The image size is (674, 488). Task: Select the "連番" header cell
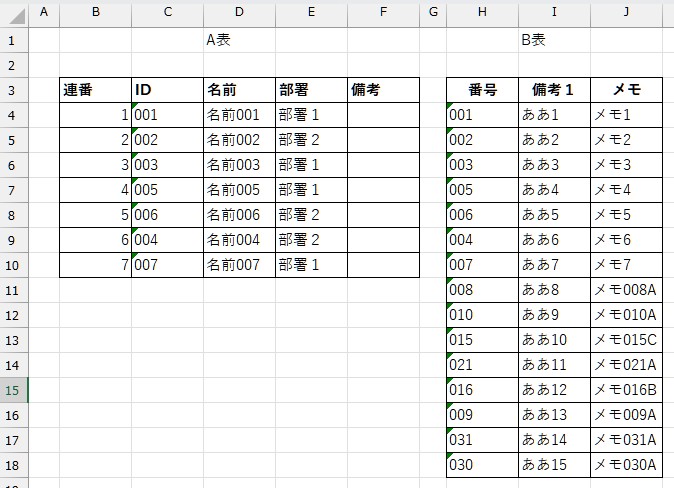coord(95,90)
